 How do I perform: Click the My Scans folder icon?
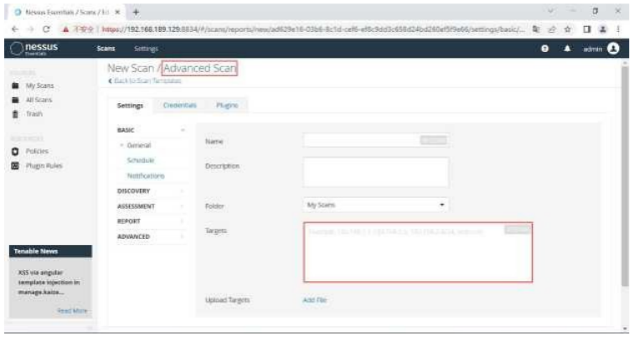point(15,86)
